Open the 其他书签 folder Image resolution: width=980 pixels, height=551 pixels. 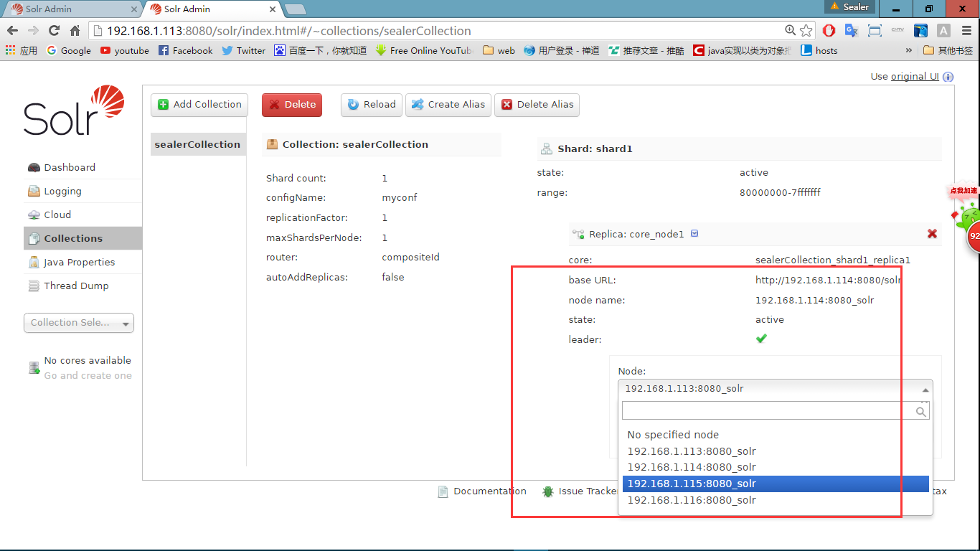click(948, 51)
